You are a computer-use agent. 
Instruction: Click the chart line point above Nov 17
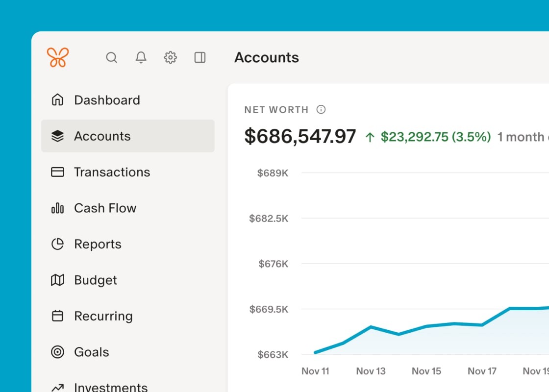pyautogui.click(x=482, y=325)
